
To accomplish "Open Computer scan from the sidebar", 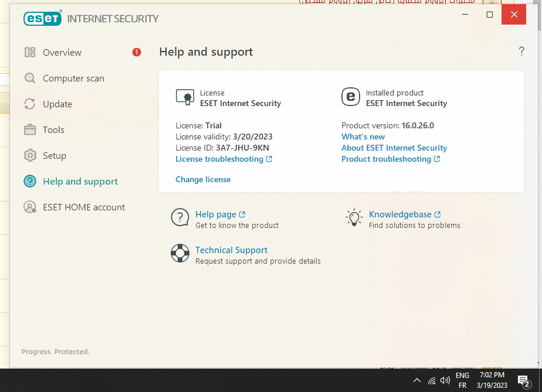I will 73,79.
